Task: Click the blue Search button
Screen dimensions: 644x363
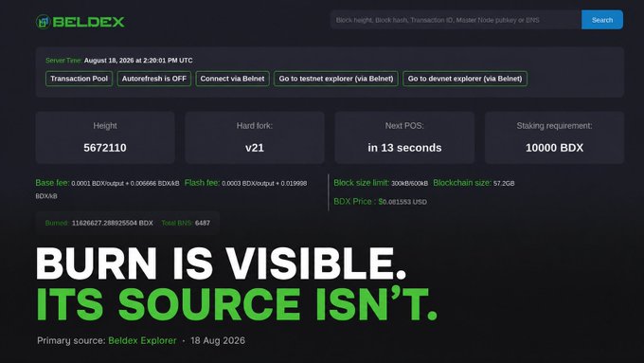Action: pyautogui.click(x=602, y=20)
